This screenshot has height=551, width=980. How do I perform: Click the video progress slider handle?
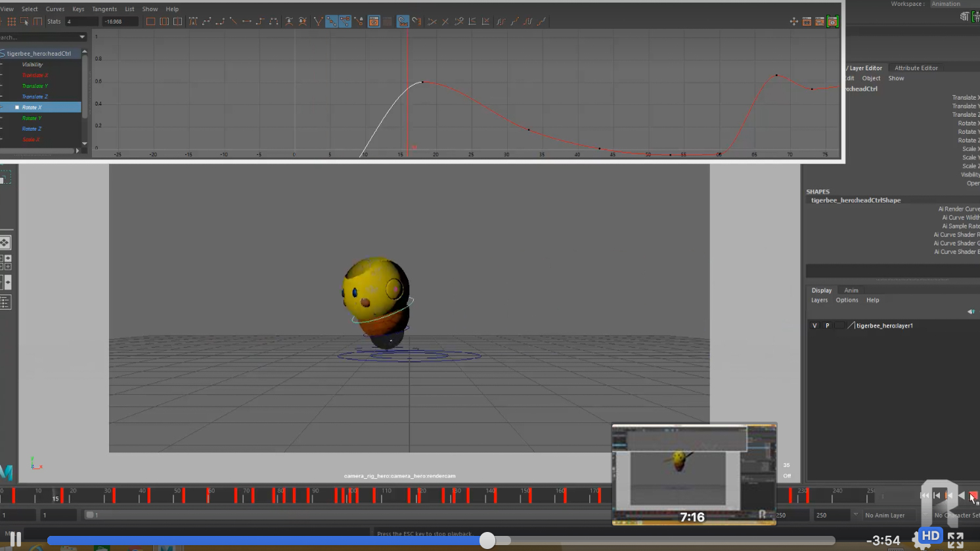[487, 540]
